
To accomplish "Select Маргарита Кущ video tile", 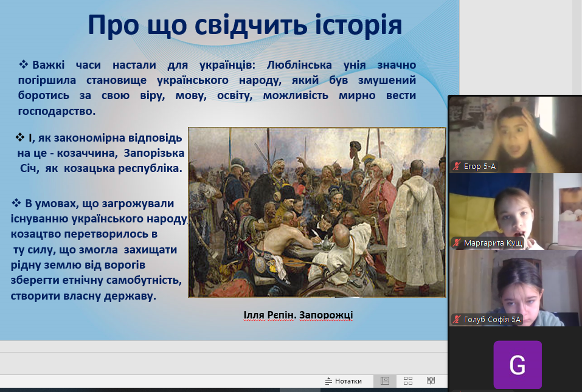I will 516,211.
